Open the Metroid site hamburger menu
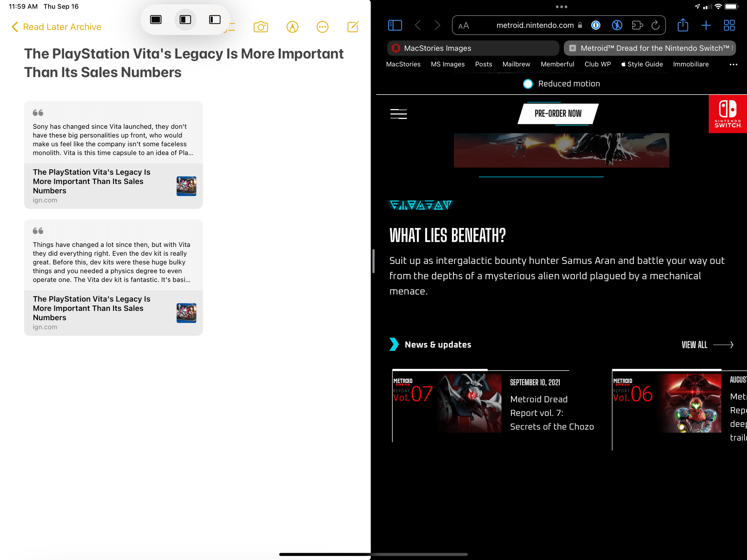This screenshot has height=560, width=747. click(x=398, y=114)
